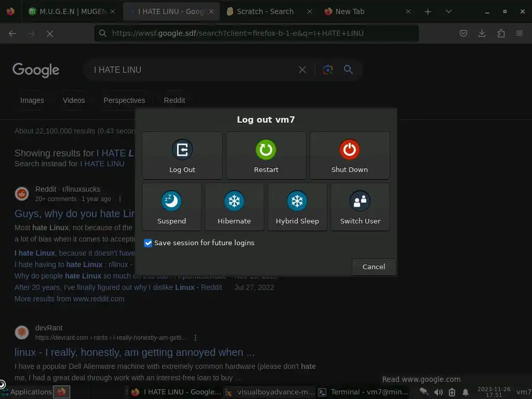
Task: Click the Log Out button
Action: (x=182, y=156)
